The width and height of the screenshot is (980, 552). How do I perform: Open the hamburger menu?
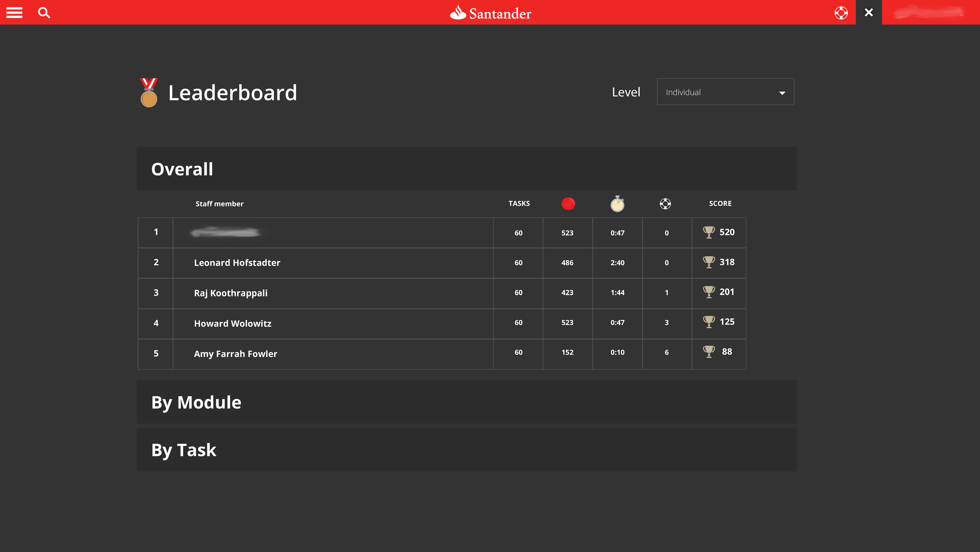tap(14, 13)
